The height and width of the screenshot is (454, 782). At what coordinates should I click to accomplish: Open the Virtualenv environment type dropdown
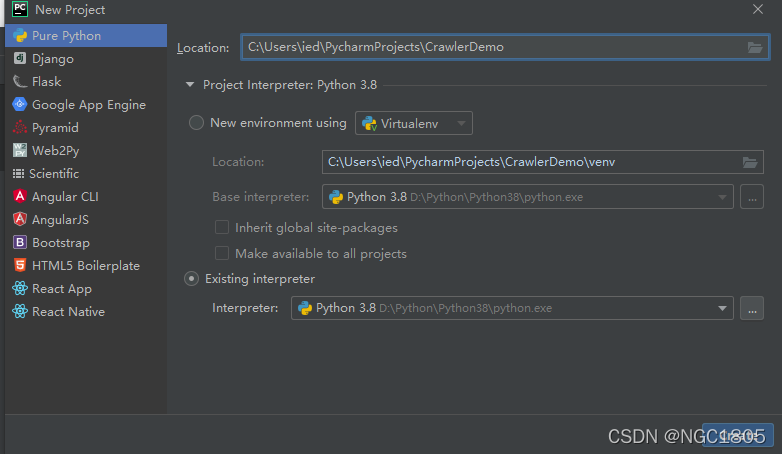[414, 123]
